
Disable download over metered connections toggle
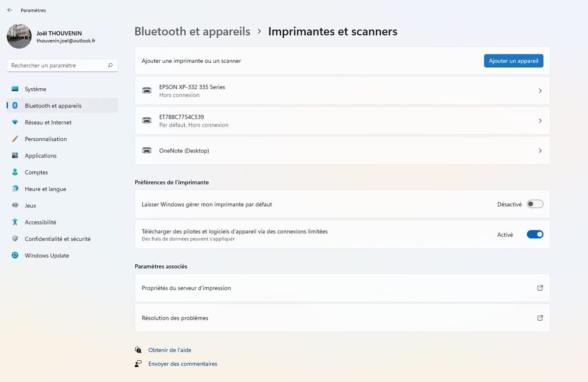[535, 234]
